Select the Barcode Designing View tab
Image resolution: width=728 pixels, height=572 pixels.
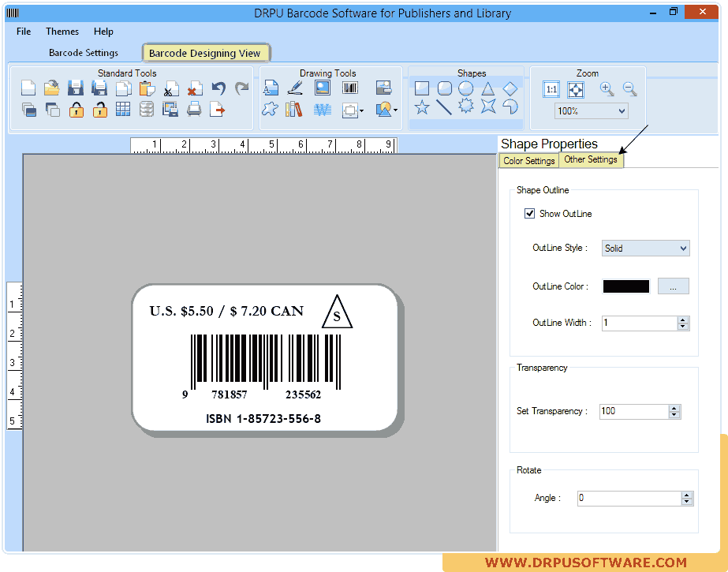pos(205,53)
